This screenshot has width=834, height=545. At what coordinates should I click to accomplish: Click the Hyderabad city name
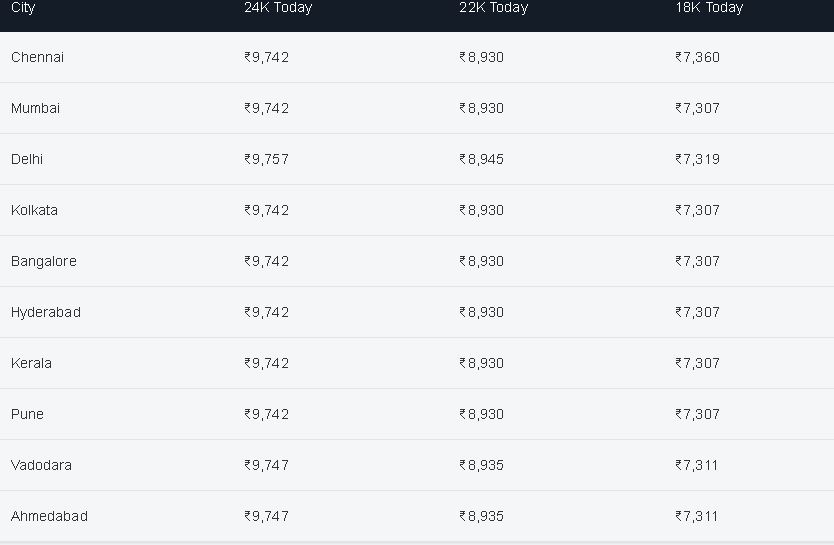pos(46,312)
